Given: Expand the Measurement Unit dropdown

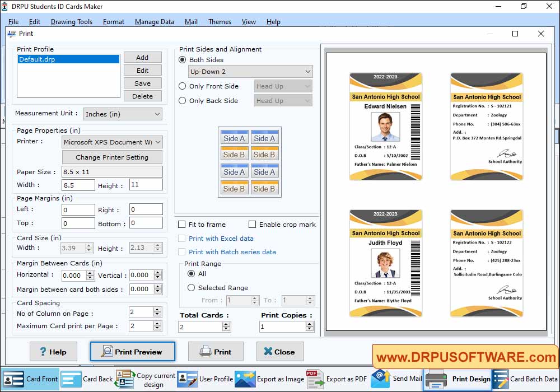Looking at the screenshot, I should point(123,114).
